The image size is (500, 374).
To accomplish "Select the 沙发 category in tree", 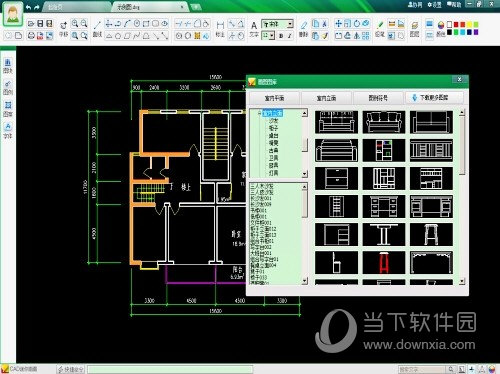I will pyautogui.click(x=273, y=121).
